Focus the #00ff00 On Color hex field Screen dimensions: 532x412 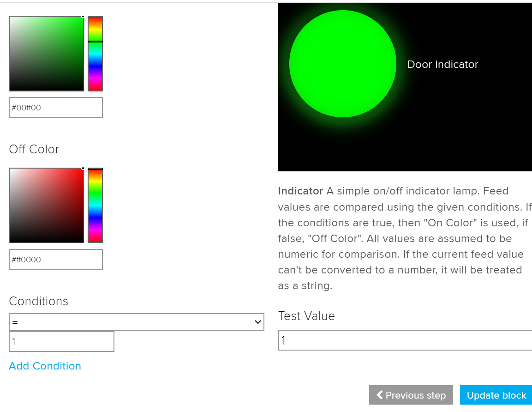(x=56, y=108)
